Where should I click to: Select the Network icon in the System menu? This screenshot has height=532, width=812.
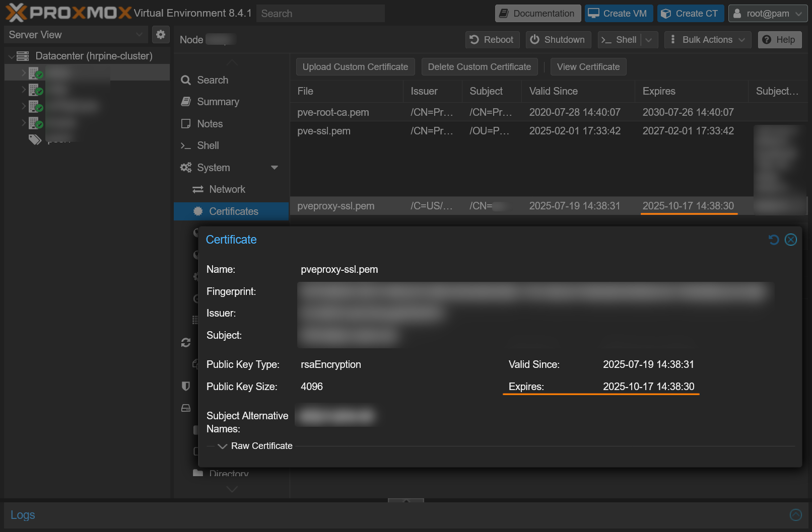198,189
